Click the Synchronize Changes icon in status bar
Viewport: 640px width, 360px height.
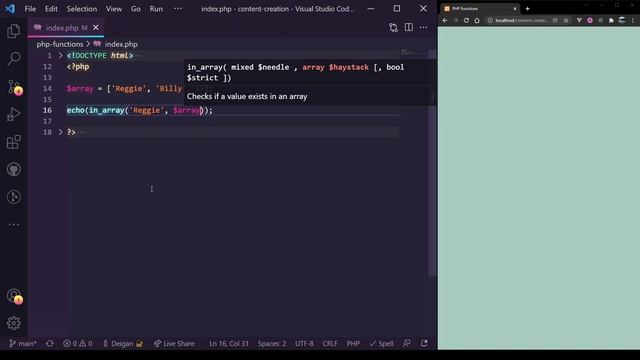pyautogui.click(x=50, y=344)
